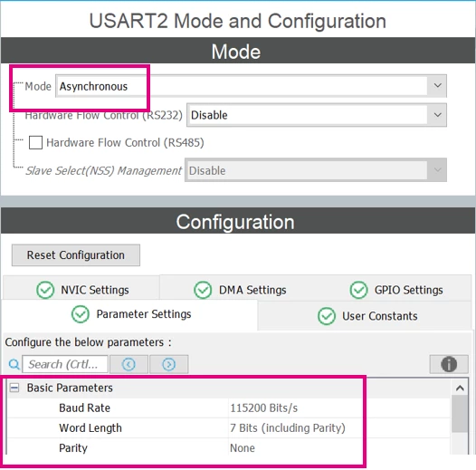Click the scrollbar up arrow

(x=460, y=388)
